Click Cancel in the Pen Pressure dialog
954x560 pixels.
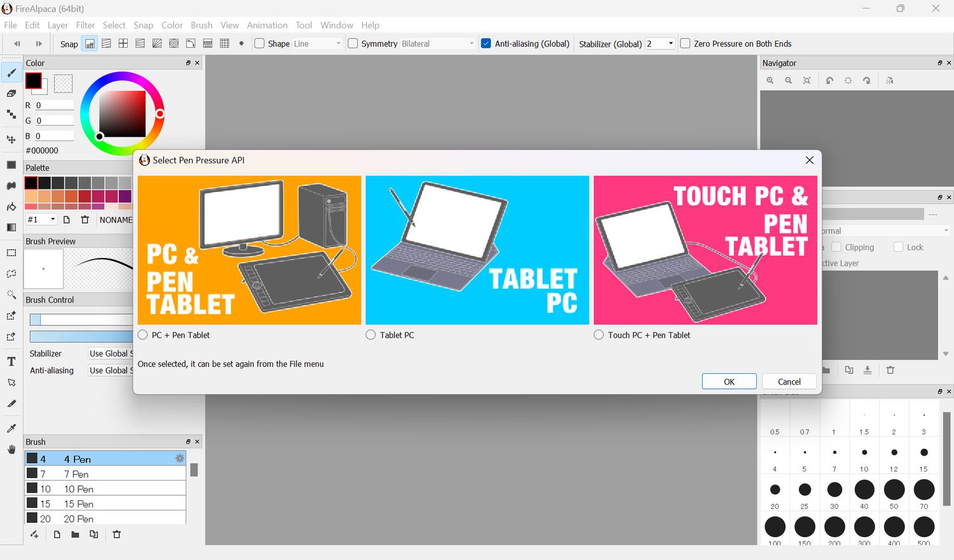point(789,381)
